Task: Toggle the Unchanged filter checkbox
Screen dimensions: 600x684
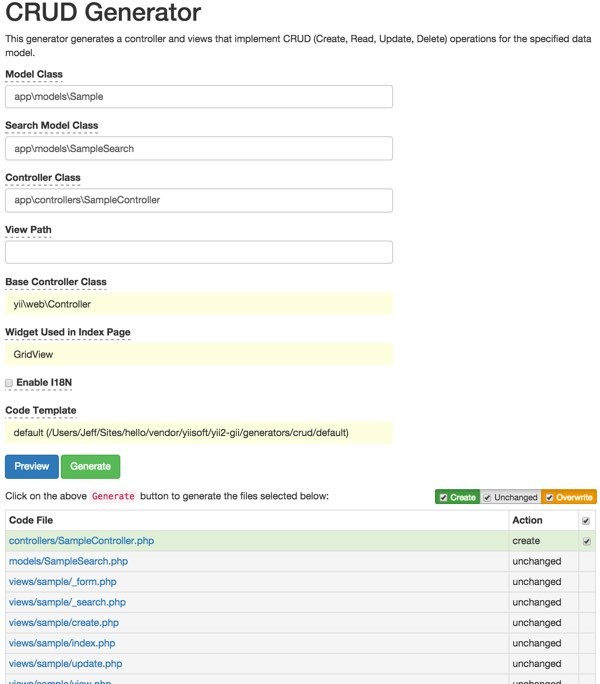Action: tap(487, 497)
